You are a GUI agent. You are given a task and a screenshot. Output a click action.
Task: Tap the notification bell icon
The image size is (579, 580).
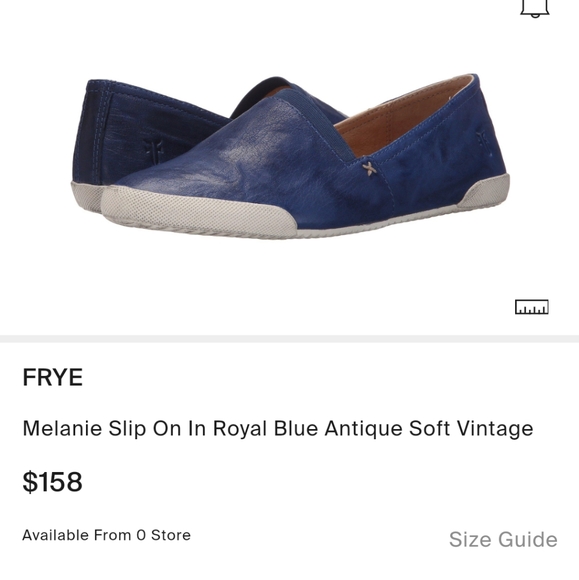(535, 8)
